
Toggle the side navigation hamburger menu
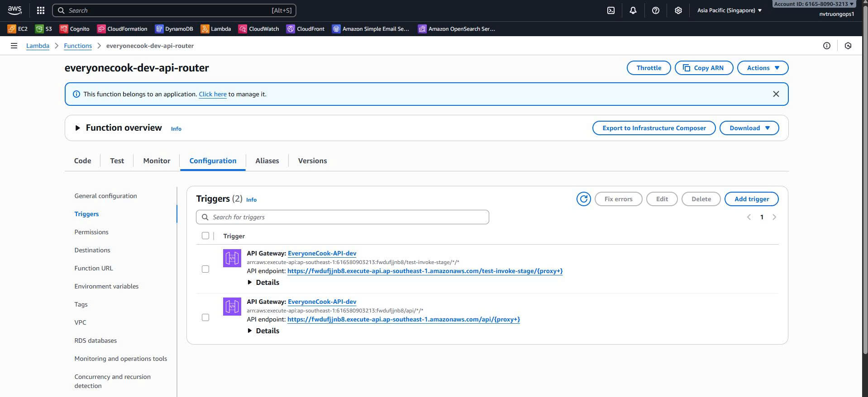(14, 46)
